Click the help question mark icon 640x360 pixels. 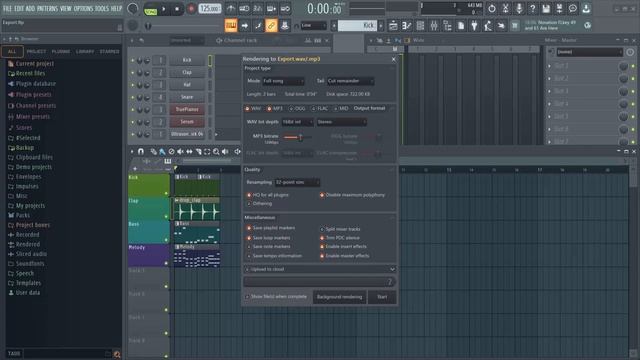click(532, 8)
